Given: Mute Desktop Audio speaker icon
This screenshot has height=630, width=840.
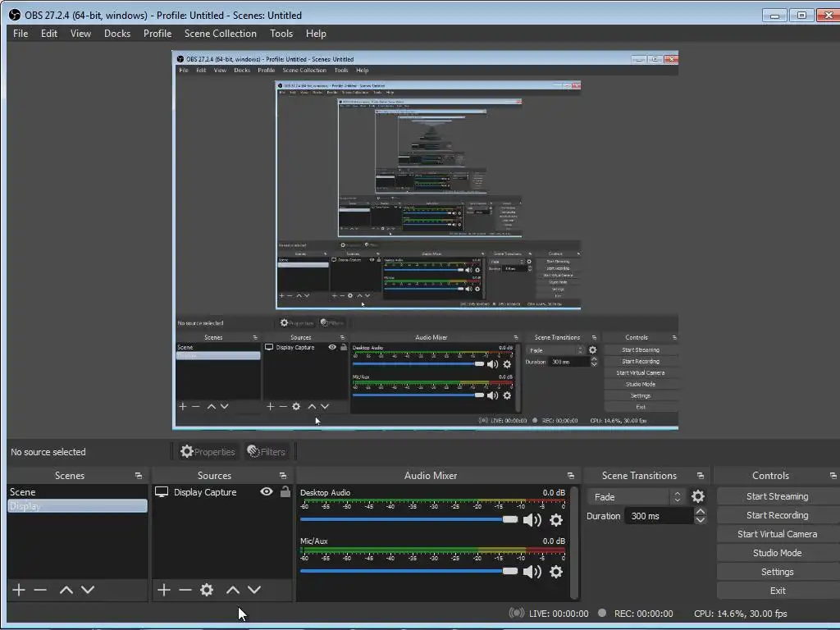Looking at the screenshot, I should (x=532, y=520).
